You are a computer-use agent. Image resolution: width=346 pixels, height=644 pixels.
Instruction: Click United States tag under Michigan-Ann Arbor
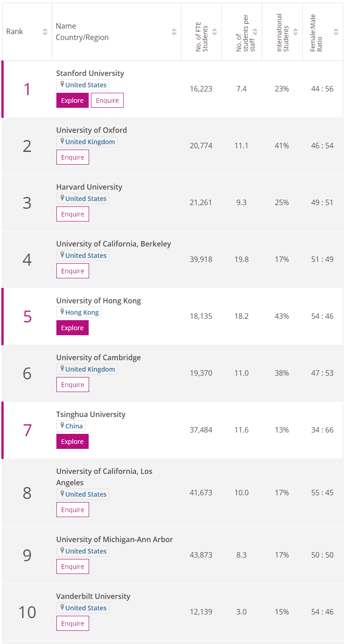85,551
